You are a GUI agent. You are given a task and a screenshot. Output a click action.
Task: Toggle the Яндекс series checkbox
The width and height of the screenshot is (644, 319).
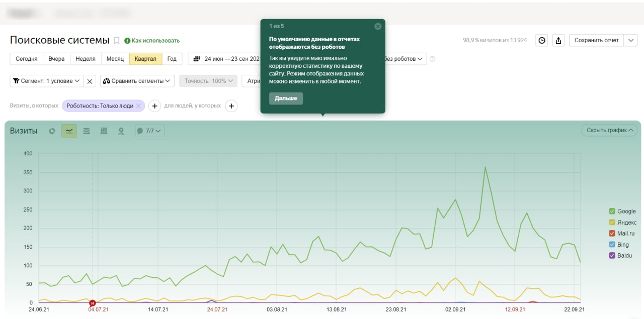(x=612, y=223)
